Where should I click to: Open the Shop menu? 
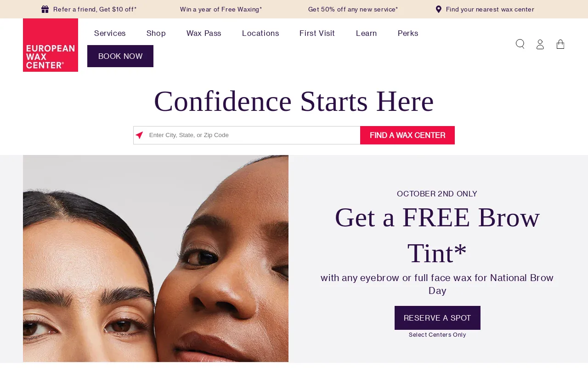156,33
